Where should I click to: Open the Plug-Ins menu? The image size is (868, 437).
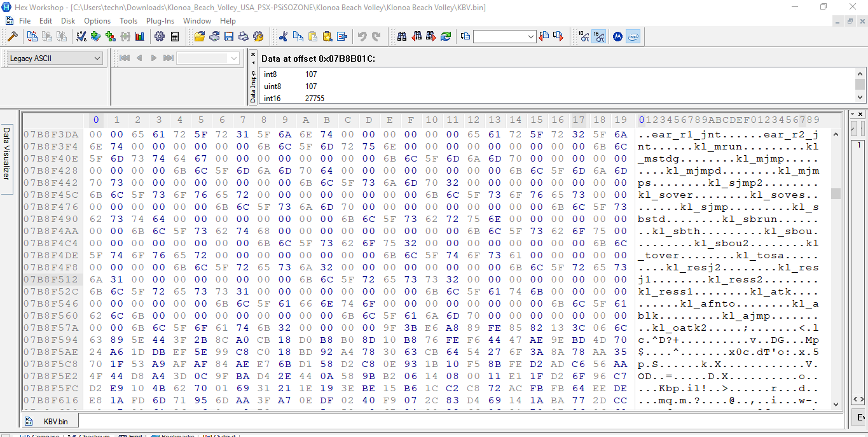coord(160,21)
